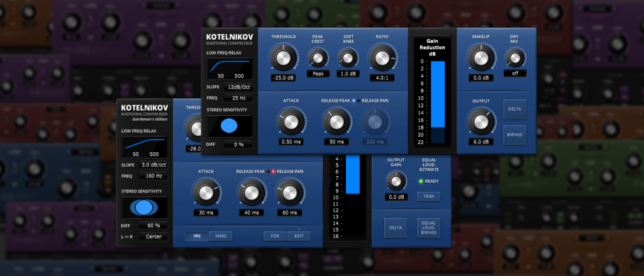
Task: Open Dry Mix value field showing off
Action: (516, 74)
